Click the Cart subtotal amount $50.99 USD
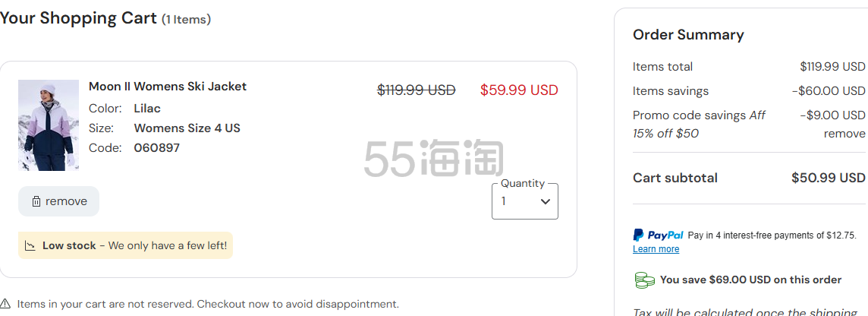This screenshot has width=868, height=316. pos(828,178)
